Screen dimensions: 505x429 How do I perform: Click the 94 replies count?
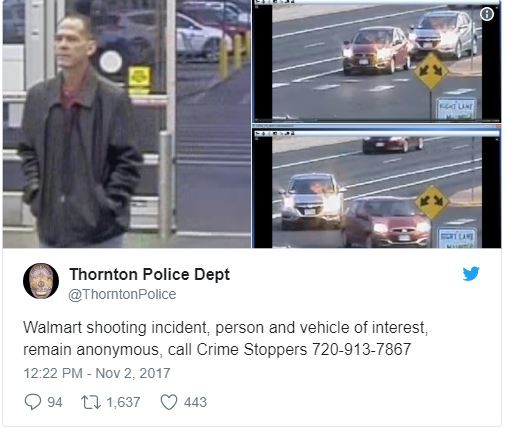pos(55,402)
